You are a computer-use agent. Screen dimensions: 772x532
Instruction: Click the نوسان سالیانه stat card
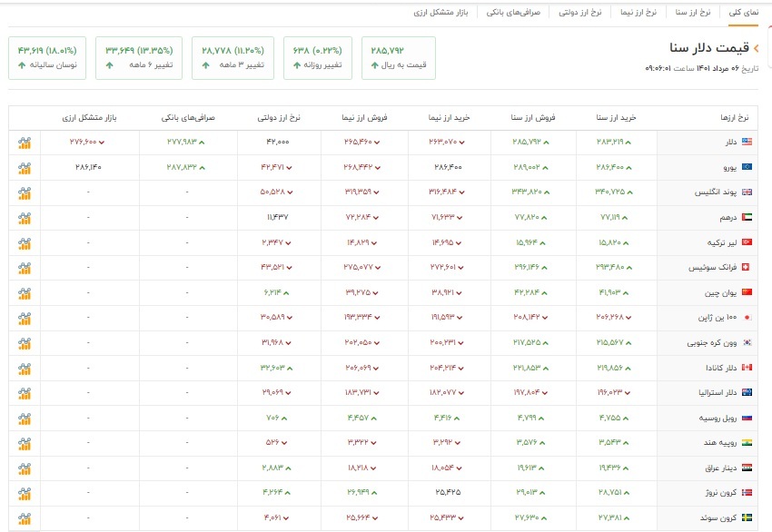[x=47, y=57]
